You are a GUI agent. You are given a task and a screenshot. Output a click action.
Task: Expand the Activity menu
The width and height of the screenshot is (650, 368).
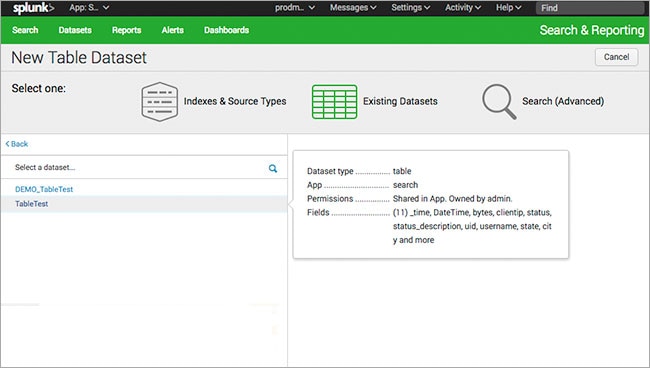tap(463, 7)
